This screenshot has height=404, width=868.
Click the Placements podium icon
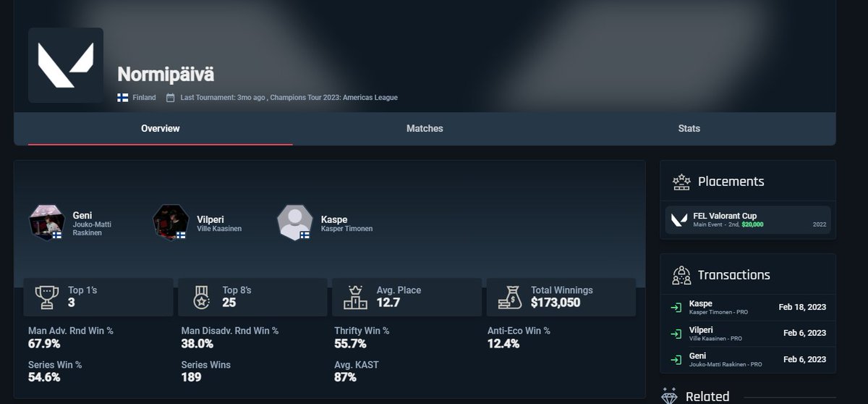pyautogui.click(x=681, y=181)
